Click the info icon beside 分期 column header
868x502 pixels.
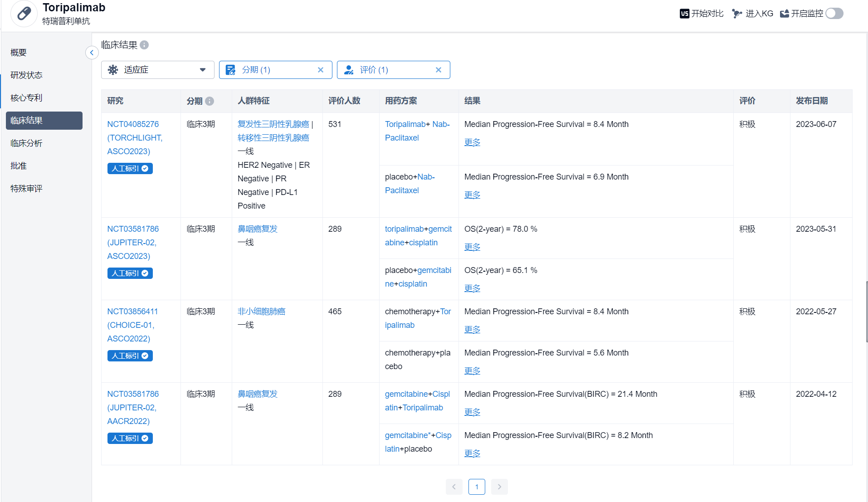(210, 101)
